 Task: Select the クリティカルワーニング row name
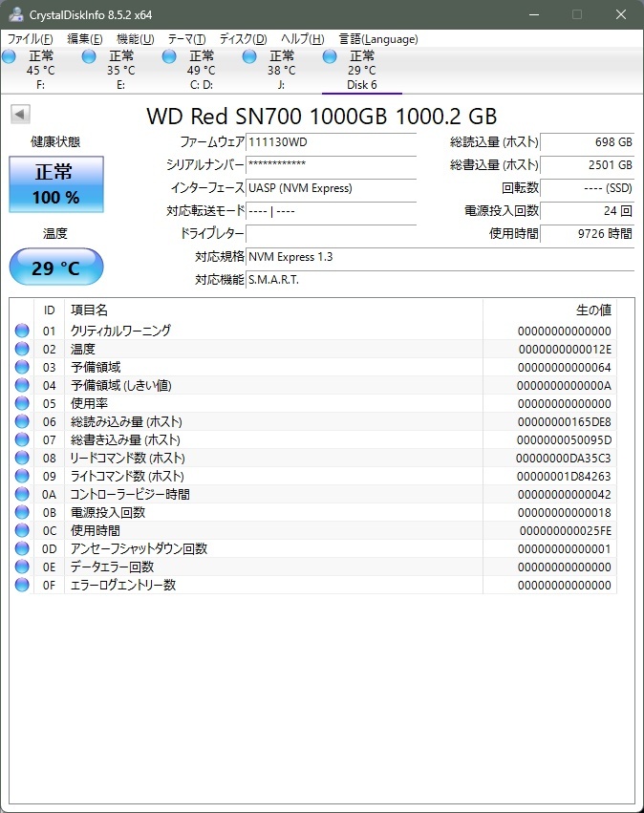[x=120, y=331]
